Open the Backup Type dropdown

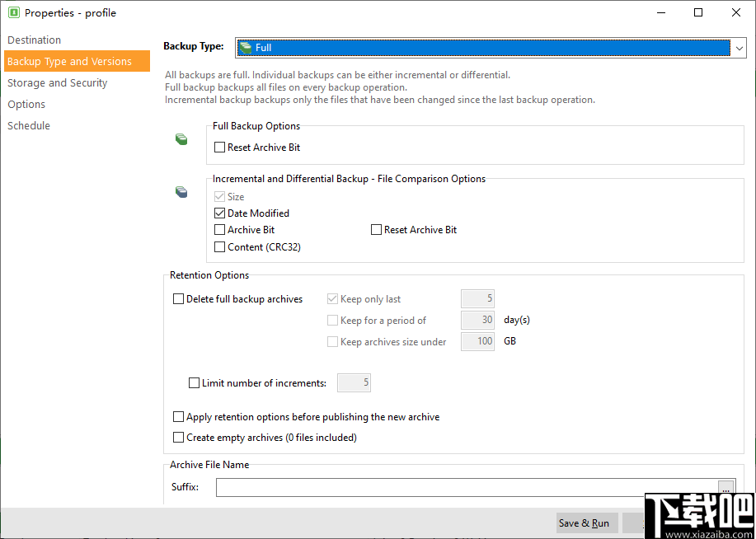click(x=491, y=48)
